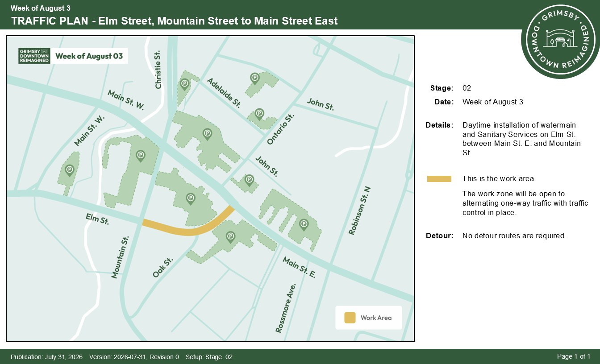The height and width of the screenshot is (364, 600).
Task: Click 'Page 1 of 1' in the footer
Action: point(574,356)
